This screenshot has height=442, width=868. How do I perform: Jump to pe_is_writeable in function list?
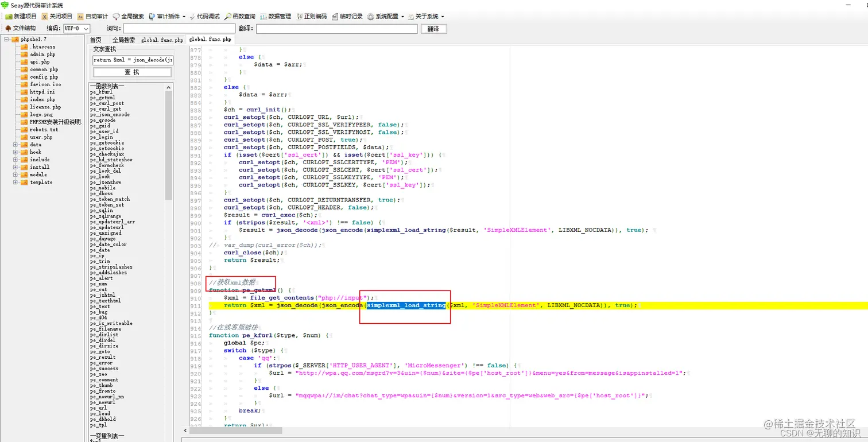pyautogui.click(x=111, y=323)
